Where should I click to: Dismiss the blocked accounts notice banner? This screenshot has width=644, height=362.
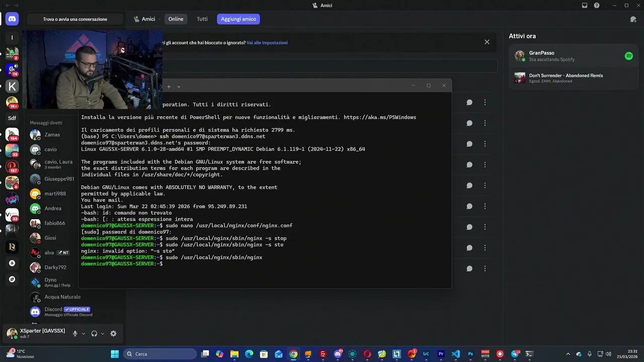tap(487, 42)
